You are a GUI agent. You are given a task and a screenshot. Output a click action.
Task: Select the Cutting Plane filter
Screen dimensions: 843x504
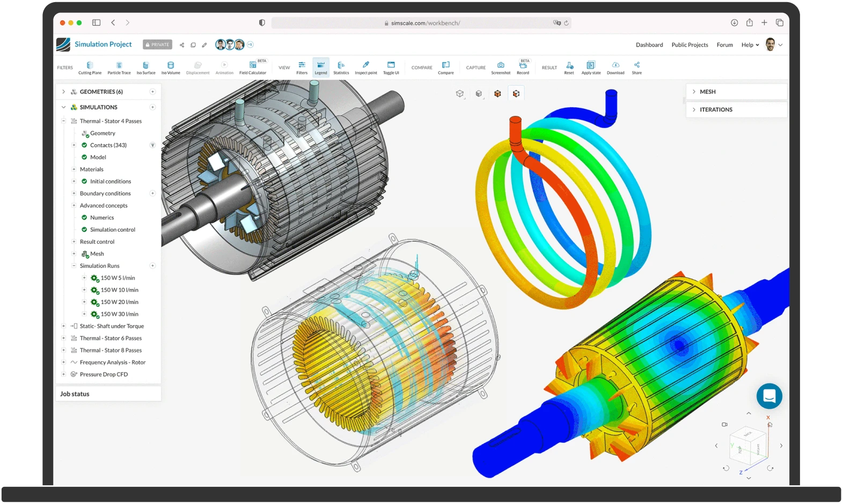[90, 68]
